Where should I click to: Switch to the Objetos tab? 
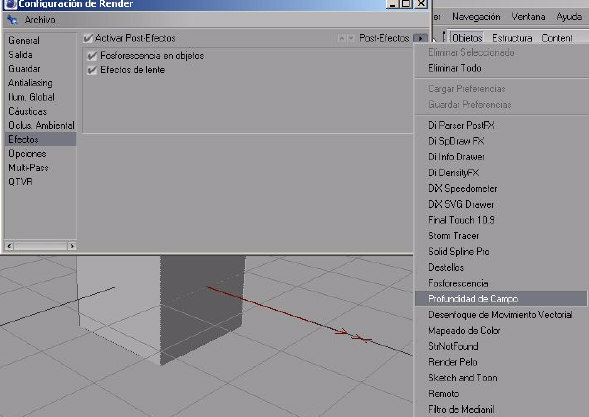(x=467, y=38)
